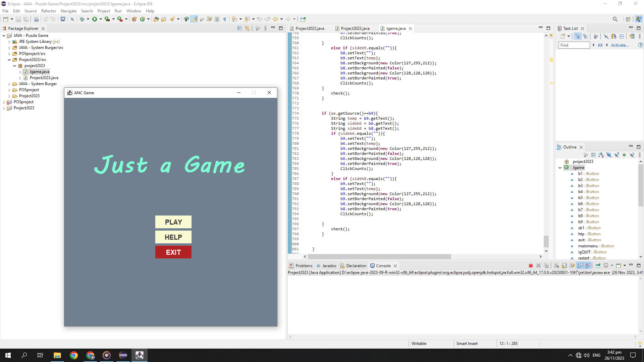Toggle Block Selection Mode icon
This screenshot has width=644, height=362.
pyautogui.click(x=217, y=19)
